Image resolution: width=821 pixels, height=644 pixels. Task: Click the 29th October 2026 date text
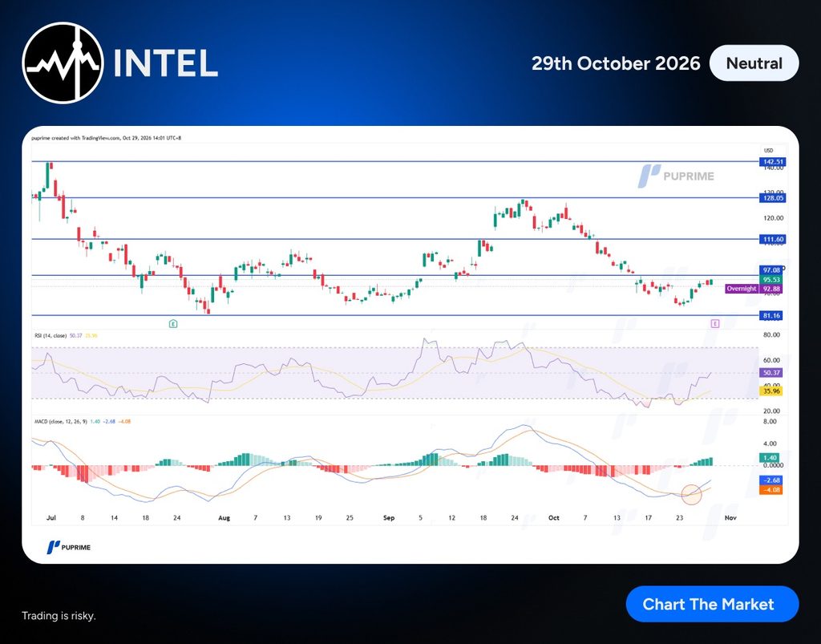pos(616,63)
